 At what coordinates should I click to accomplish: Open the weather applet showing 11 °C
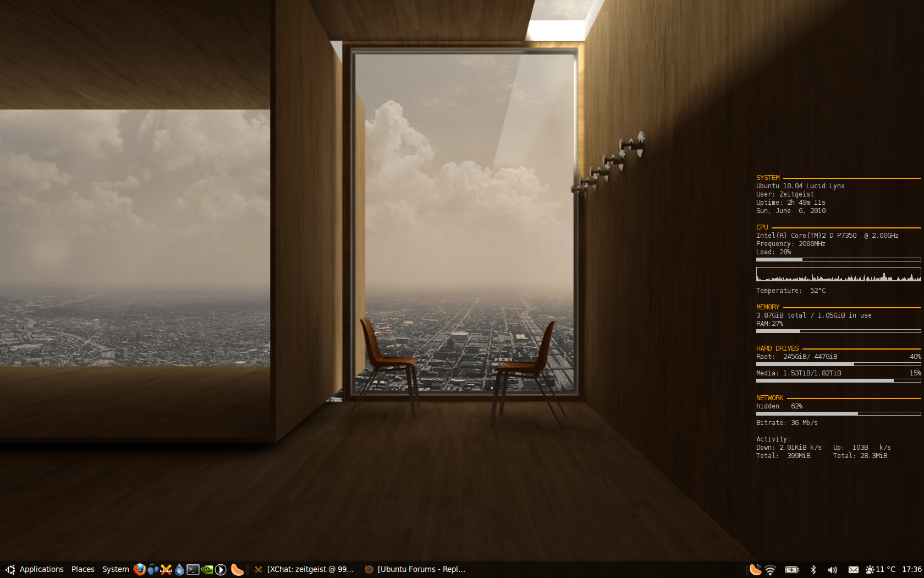click(881, 569)
